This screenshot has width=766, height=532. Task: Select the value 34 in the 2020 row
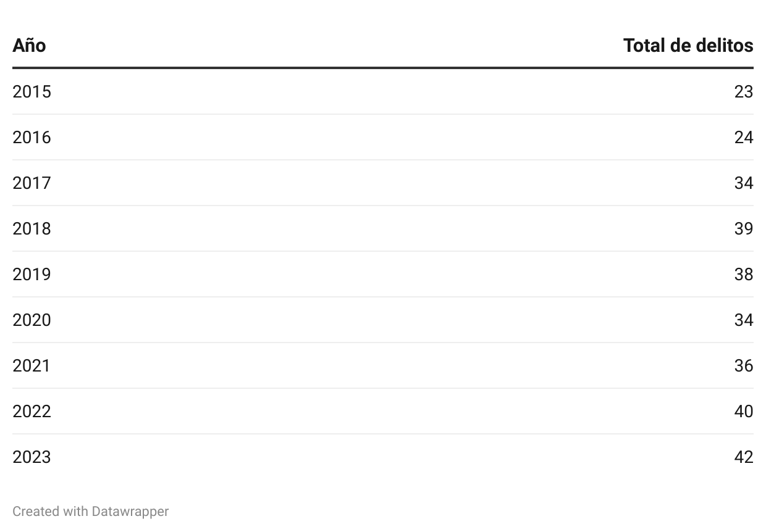click(743, 320)
